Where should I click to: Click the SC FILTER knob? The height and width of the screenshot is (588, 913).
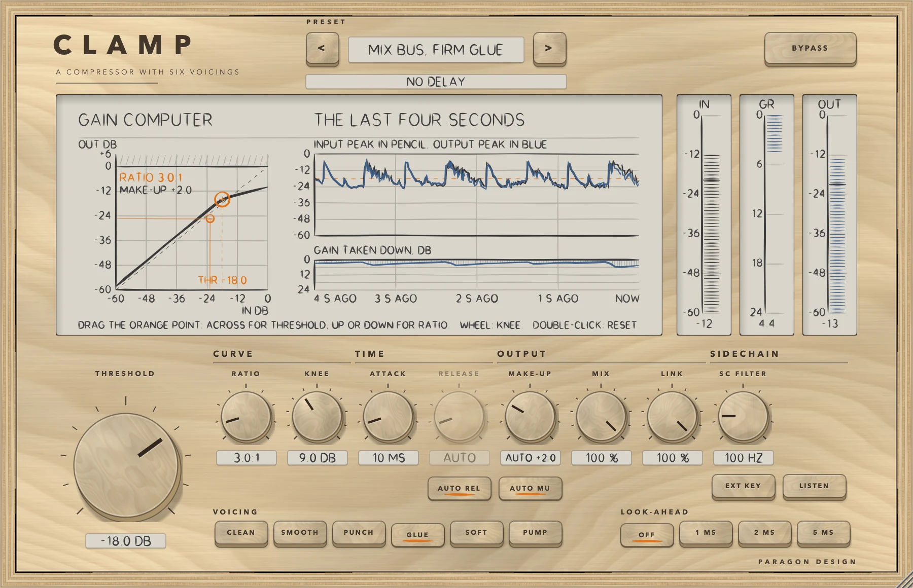(743, 417)
